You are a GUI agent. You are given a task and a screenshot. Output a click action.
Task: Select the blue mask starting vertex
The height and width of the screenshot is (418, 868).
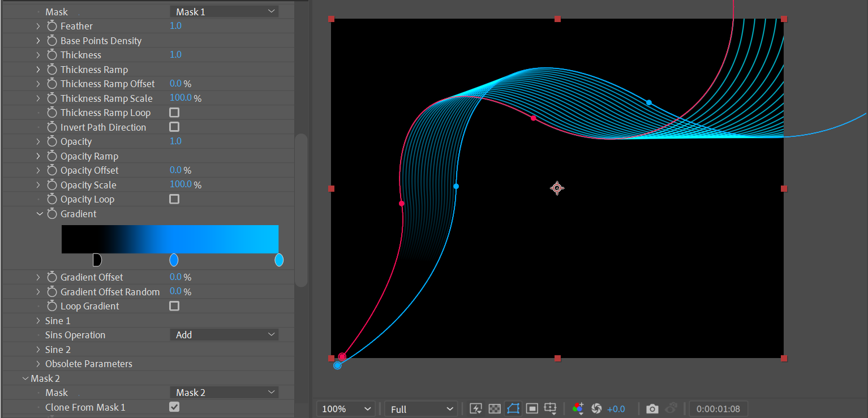pyautogui.click(x=337, y=366)
